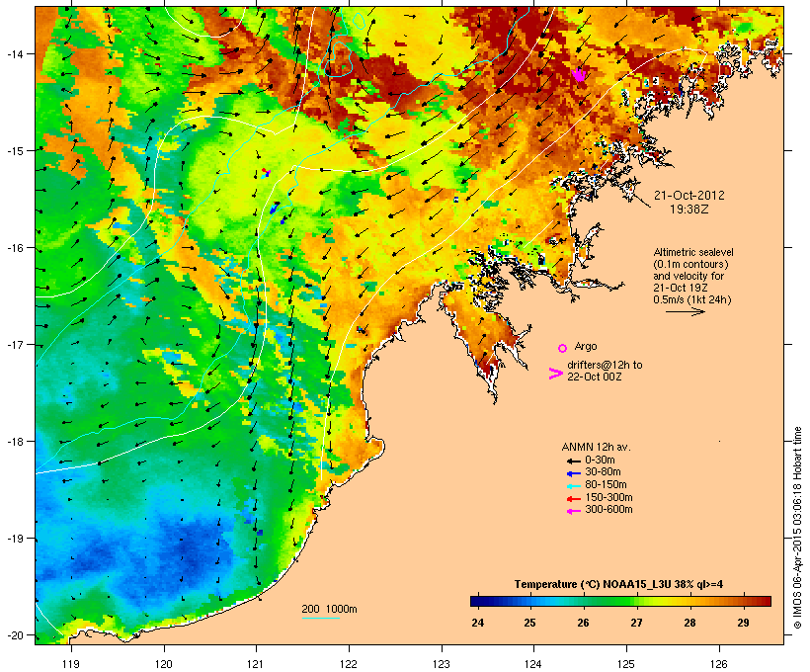Click the latitude axis label -14
Image resolution: width=810 pixels, height=672 pixels.
pyautogui.click(x=14, y=53)
